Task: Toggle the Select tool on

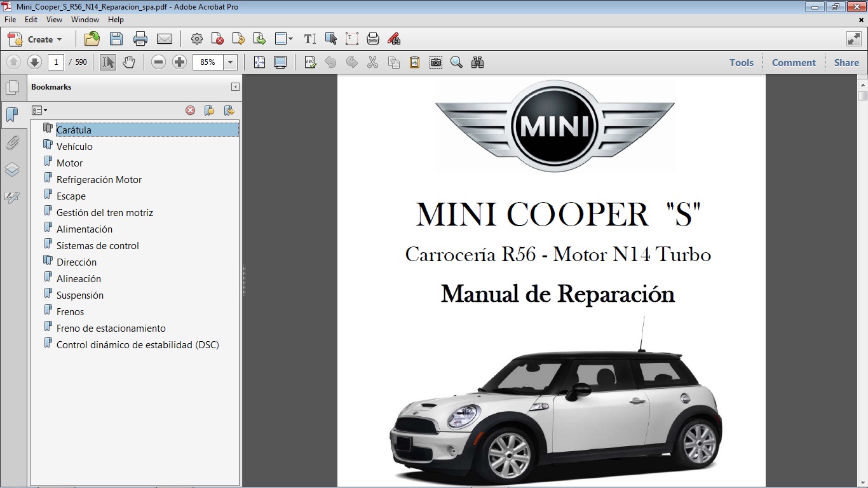Action: 107,62
